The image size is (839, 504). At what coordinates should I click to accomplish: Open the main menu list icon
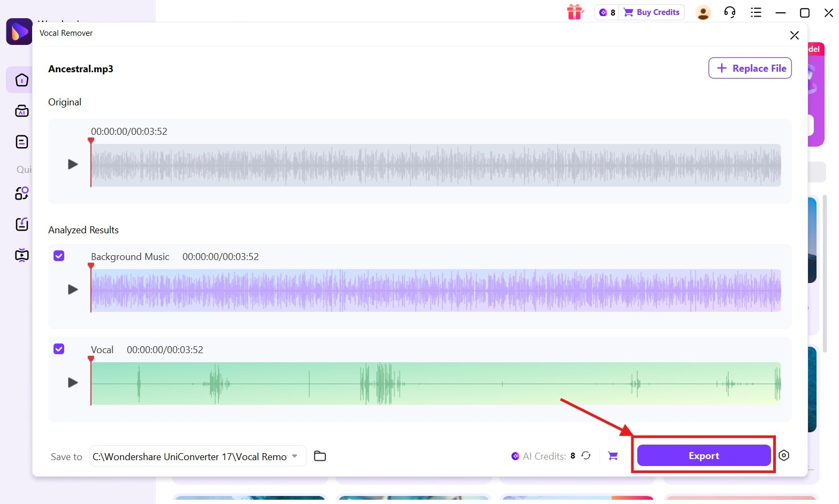[756, 12]
